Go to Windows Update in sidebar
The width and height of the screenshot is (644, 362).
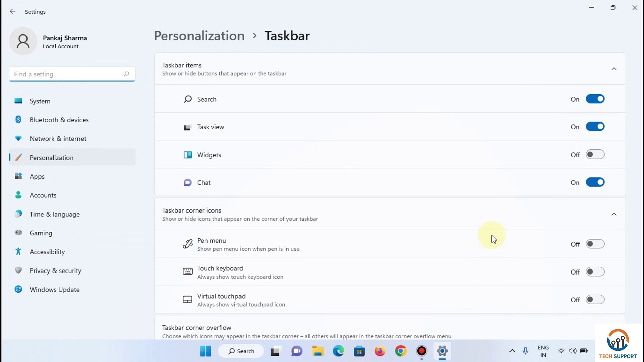coord(54,290)
